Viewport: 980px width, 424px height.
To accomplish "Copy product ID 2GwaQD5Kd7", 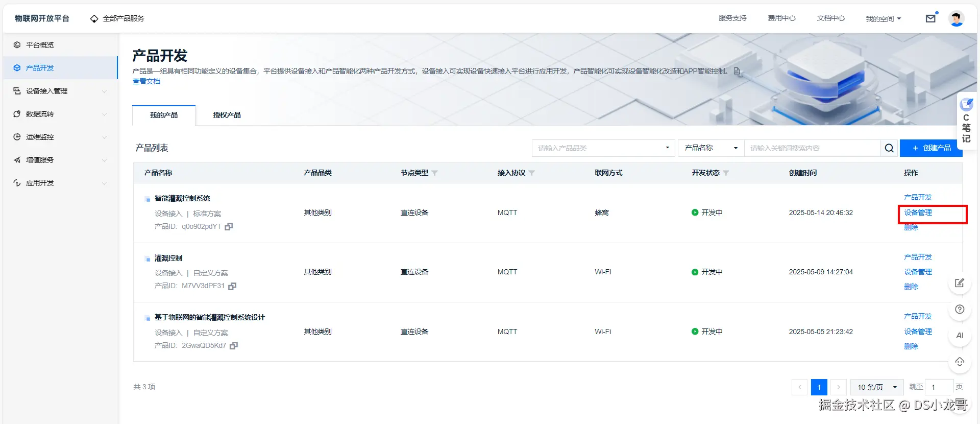I will point(234,346).
